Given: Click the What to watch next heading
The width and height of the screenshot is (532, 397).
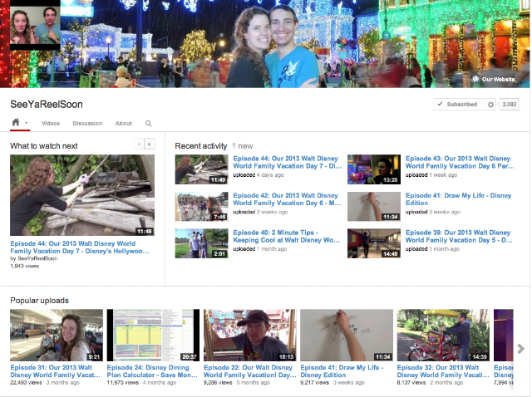Looking at the screenshot, I should tap(44, 146).
